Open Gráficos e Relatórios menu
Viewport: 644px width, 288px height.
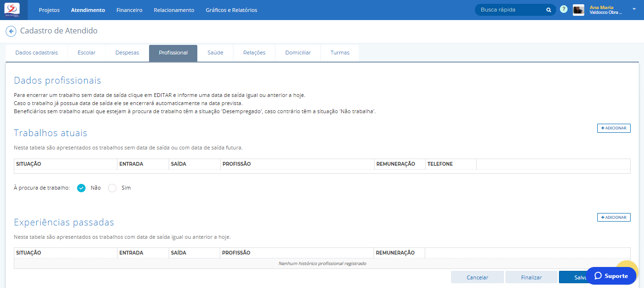click(x=231, y=10)
